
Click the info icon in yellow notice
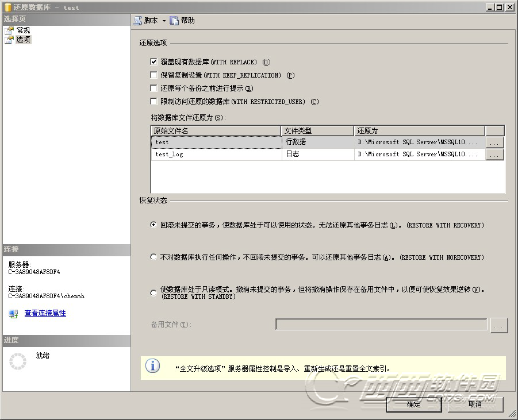tap(152, 366)
